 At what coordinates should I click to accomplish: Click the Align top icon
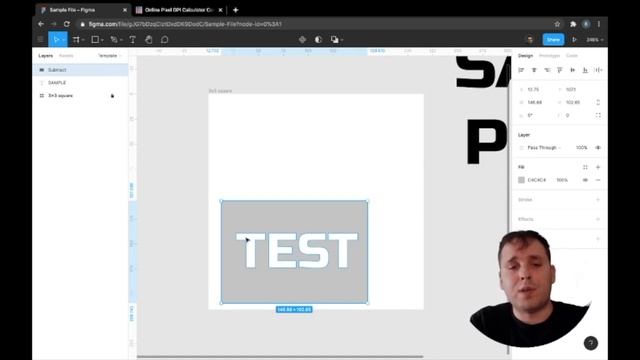point(560,70)
